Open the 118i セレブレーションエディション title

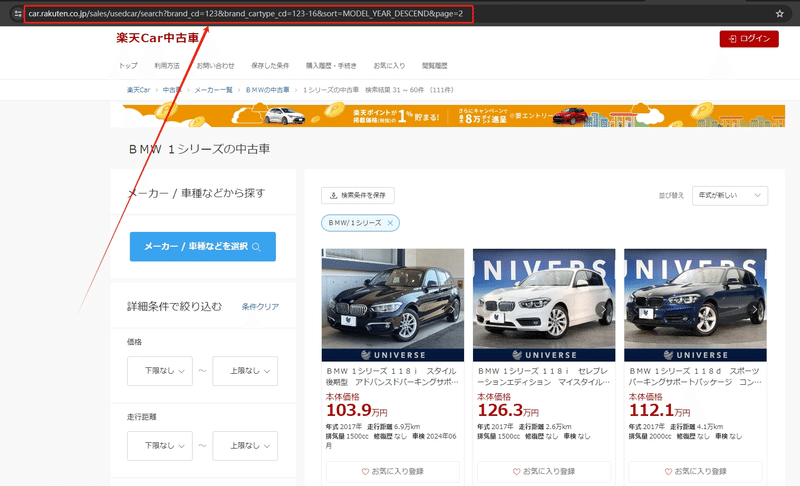543,376
